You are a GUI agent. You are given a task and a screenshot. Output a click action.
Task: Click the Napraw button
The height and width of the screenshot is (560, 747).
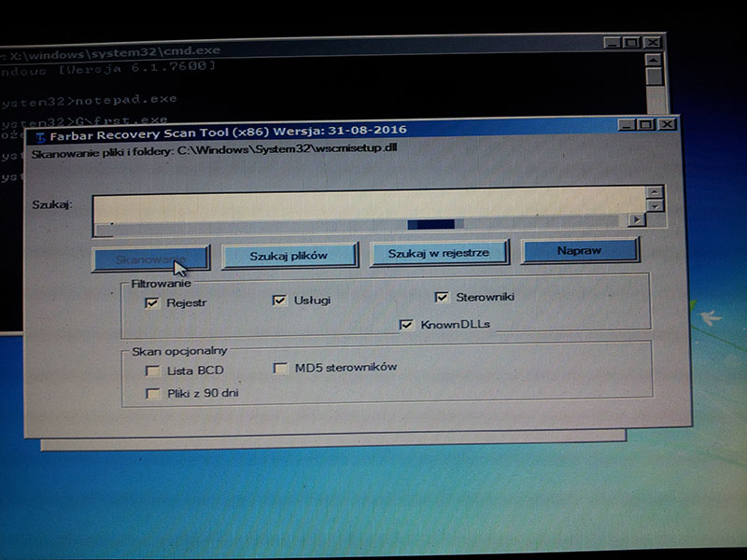579,250
